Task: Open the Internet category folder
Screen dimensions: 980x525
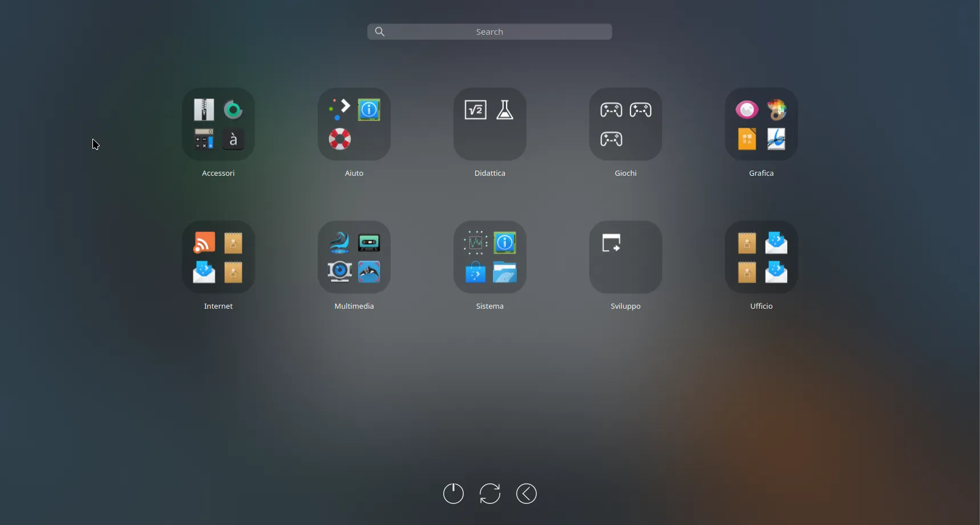Action: pos(218,257)
